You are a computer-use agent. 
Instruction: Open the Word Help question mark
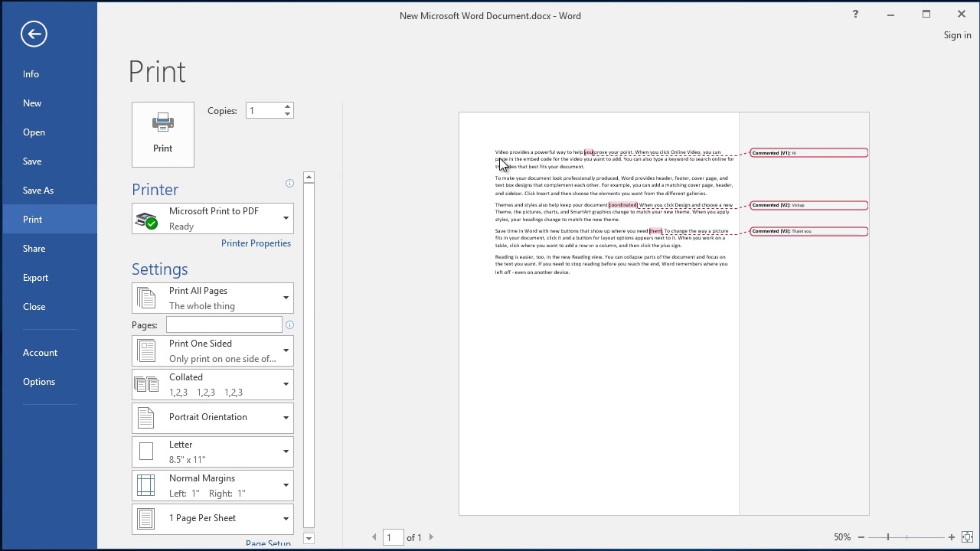[855, 15]
